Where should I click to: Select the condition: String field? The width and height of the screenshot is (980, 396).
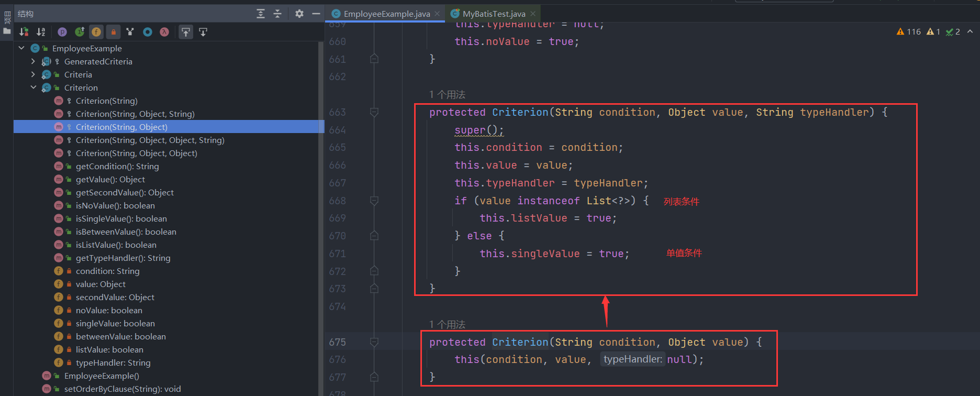(107, 271)
